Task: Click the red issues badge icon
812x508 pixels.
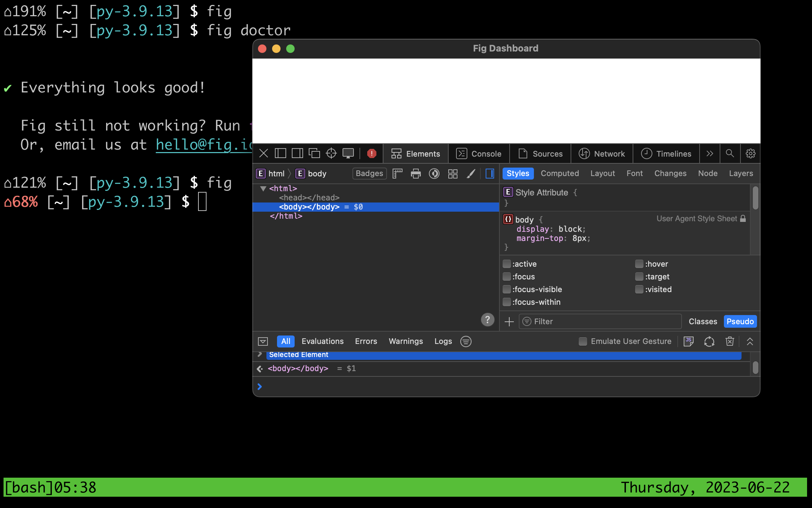Action: [371, 153]
